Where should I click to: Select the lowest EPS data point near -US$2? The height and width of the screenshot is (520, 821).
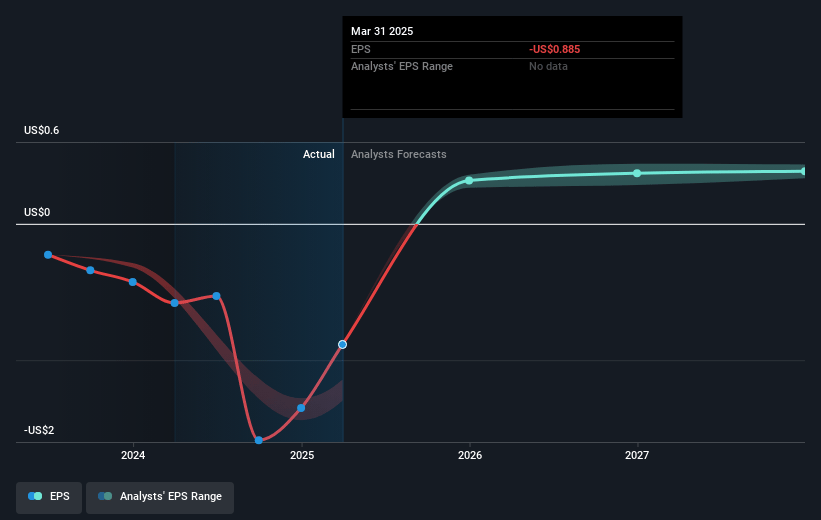[259, 440]
